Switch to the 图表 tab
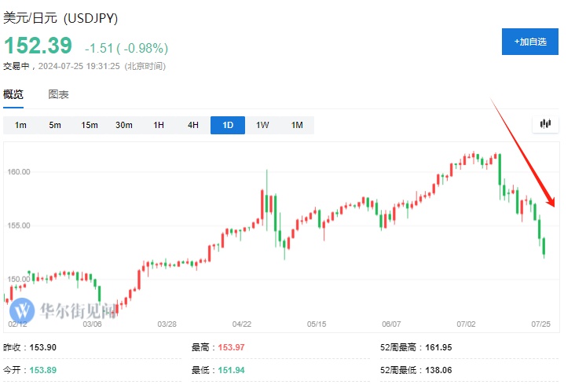Viewport: 575px width, 392px height. (x=58, y=94)
